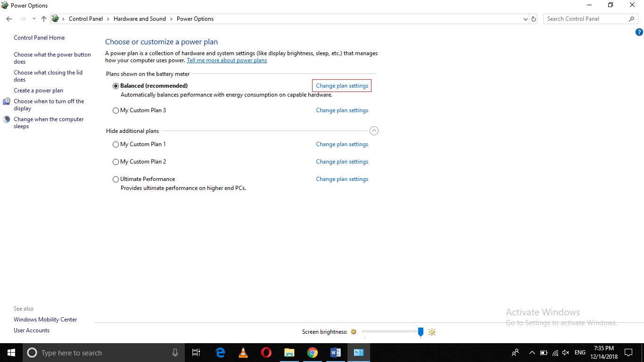Image resolution: width=644 pixels, height=362 pixels.
Task: Expand the recent locations dropdown beside back arrow
Action: pyautogui.click(x=33, y=19)
